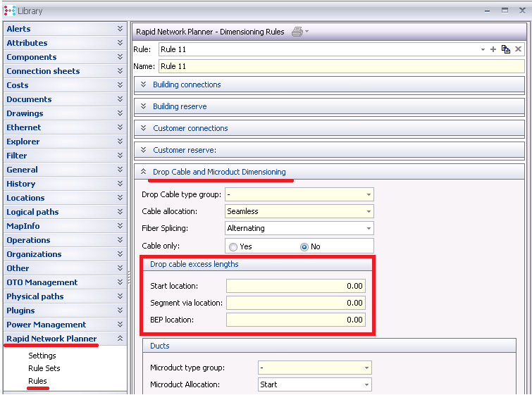Select the Rapid Network Planner sidebar heading
This screenshot has width=532, height=395.
pyautogui.click(x=51, y=339)
